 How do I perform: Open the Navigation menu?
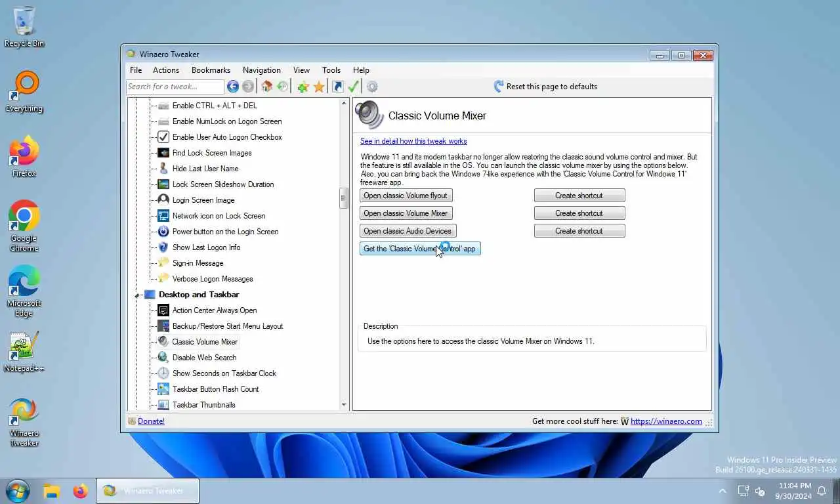[x=262, y=70]
